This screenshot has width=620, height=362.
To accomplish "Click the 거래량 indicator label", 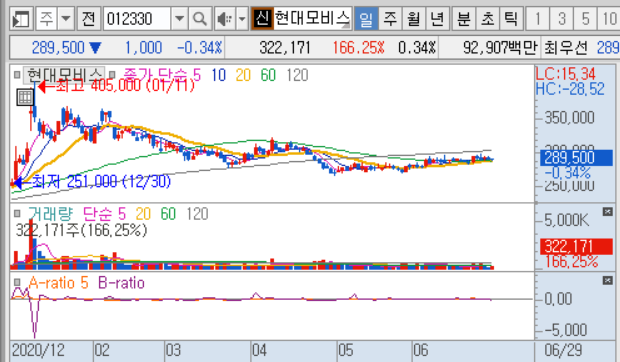I will click(x=50, y=214).
